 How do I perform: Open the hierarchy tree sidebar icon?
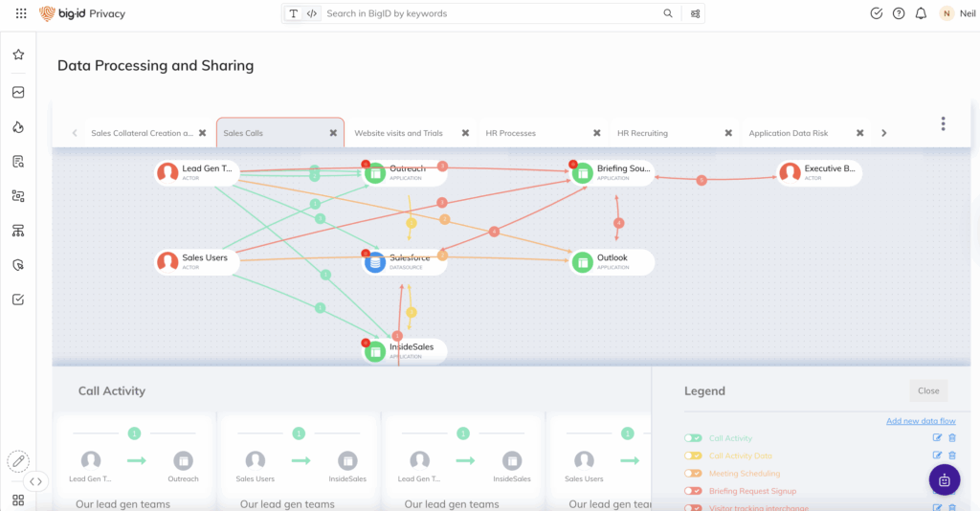(18, 231)
